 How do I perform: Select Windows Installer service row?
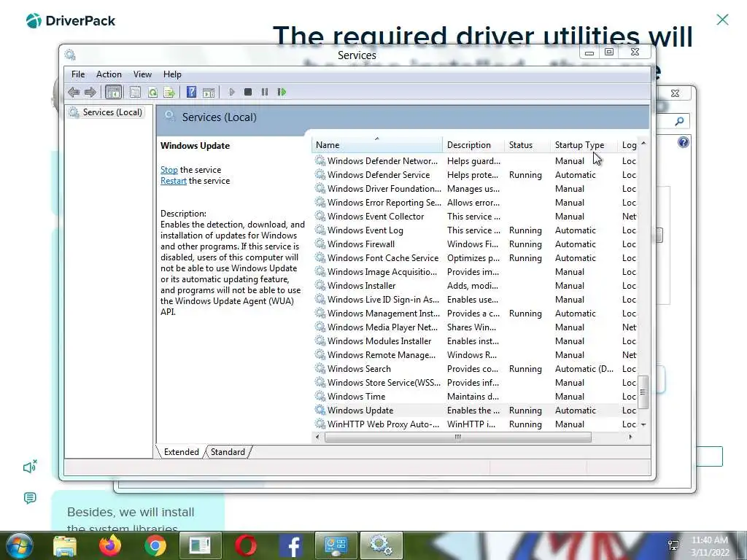pyautogui.click(x=474, y=286)
